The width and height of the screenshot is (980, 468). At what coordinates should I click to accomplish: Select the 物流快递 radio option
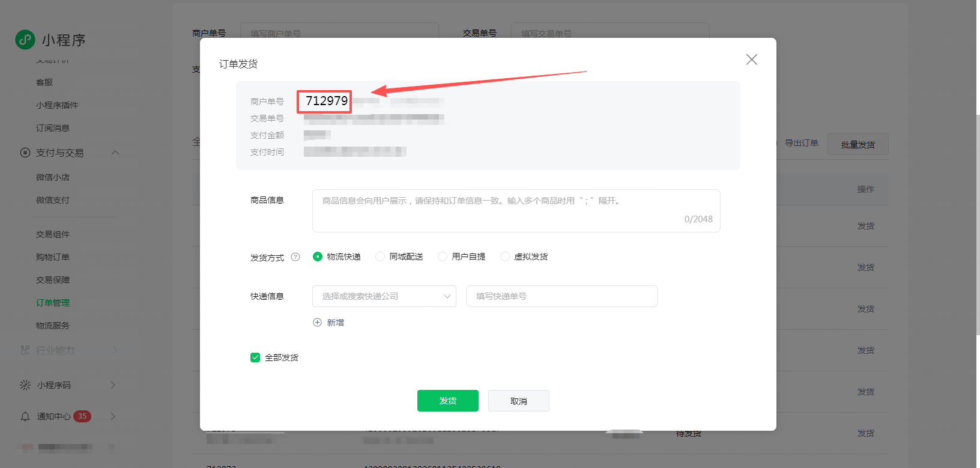coord(318,257)
